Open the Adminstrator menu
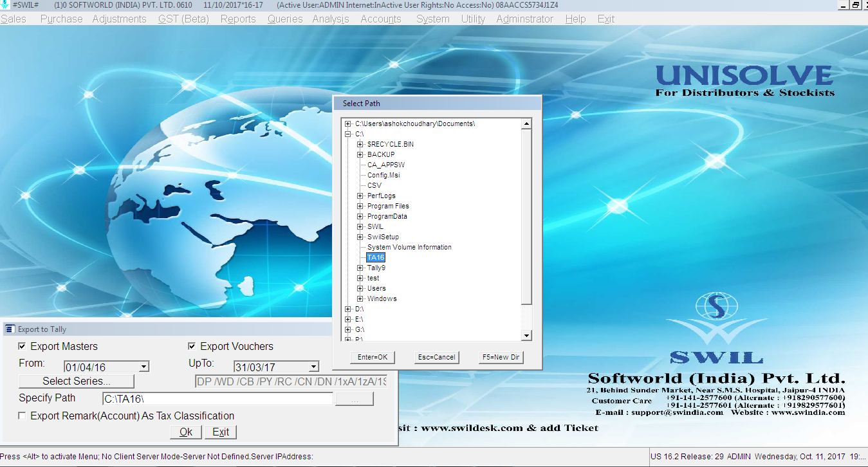This screenshot has width=868, height=467. [x=524, y=19]
